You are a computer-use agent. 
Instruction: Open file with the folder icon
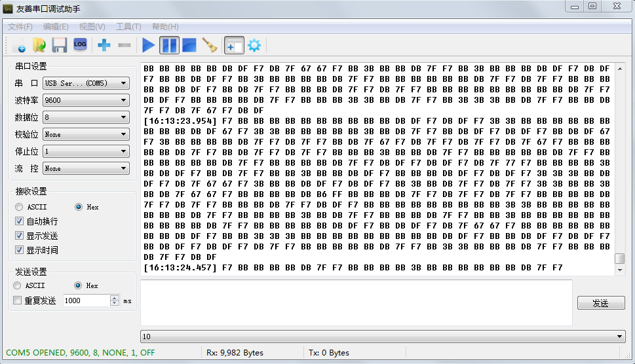[39, 45]
